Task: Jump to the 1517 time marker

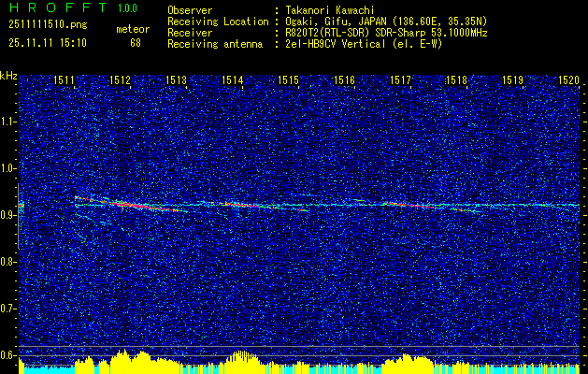Action: point(401,81)
